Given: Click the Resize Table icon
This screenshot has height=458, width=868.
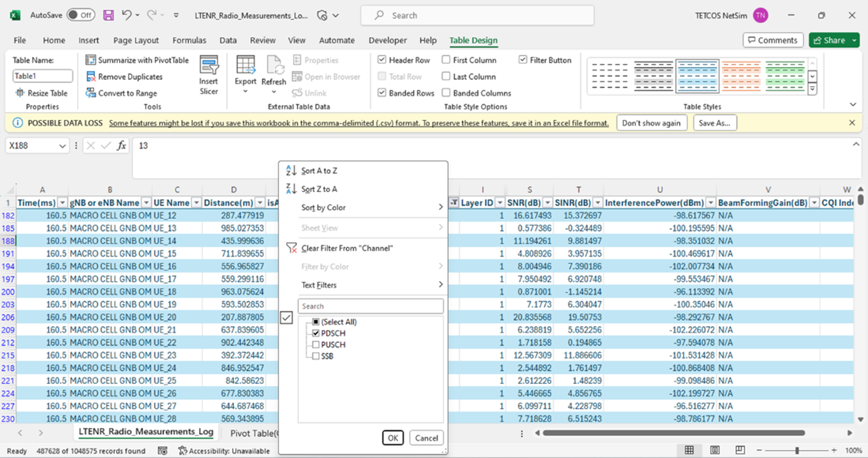Looking at the screenshot, I should pos(20,93).
